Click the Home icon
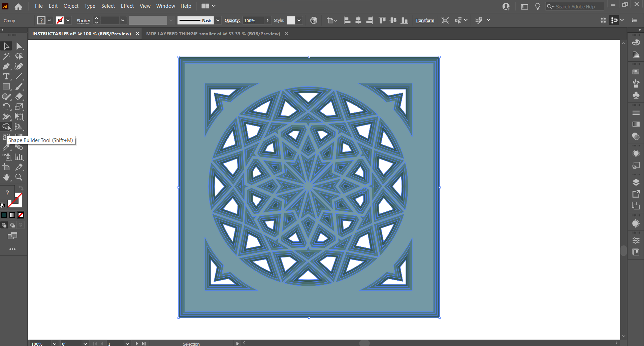Image resolution: width=644 pixels, height=346 pixels. 18,6
